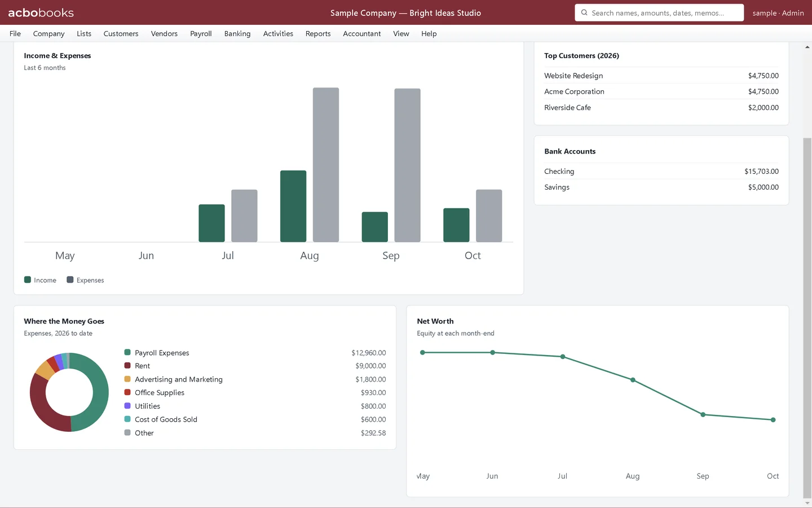Click the Utilities legend swatch
This screenshot has width=812, height=508.
point(127,405)
